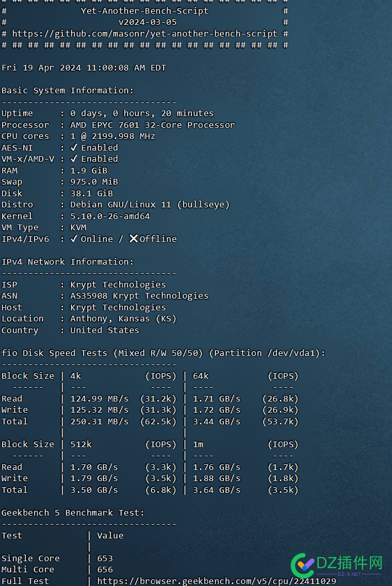Select 4k write speed 125.32 MB/s

tap(99, 410)
